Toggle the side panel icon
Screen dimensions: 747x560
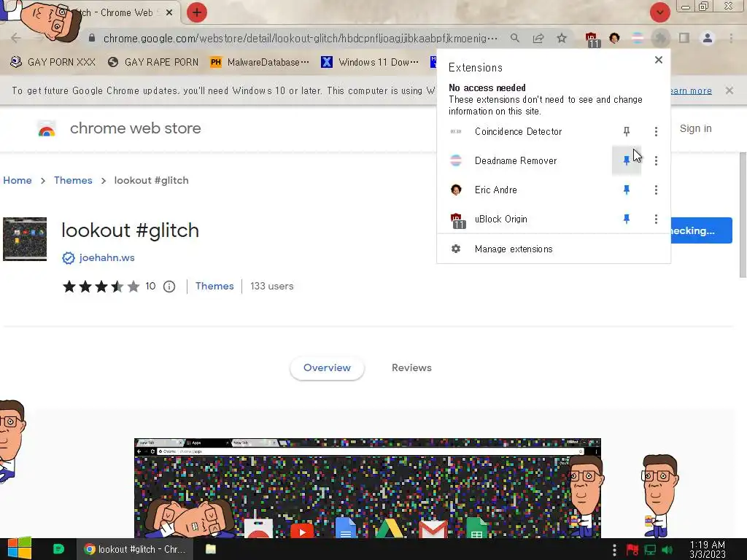pyautogui.click(x=684, y=38)
